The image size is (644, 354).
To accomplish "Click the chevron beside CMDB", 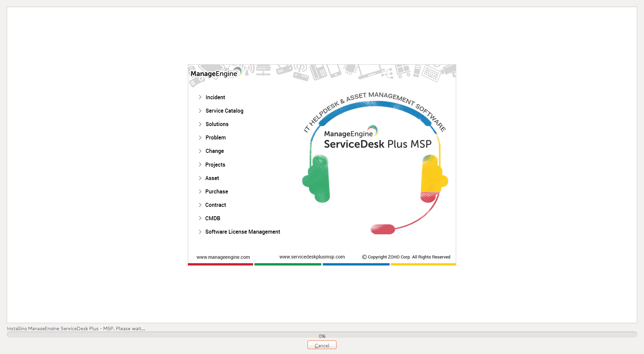I will (x=200, y=218).
